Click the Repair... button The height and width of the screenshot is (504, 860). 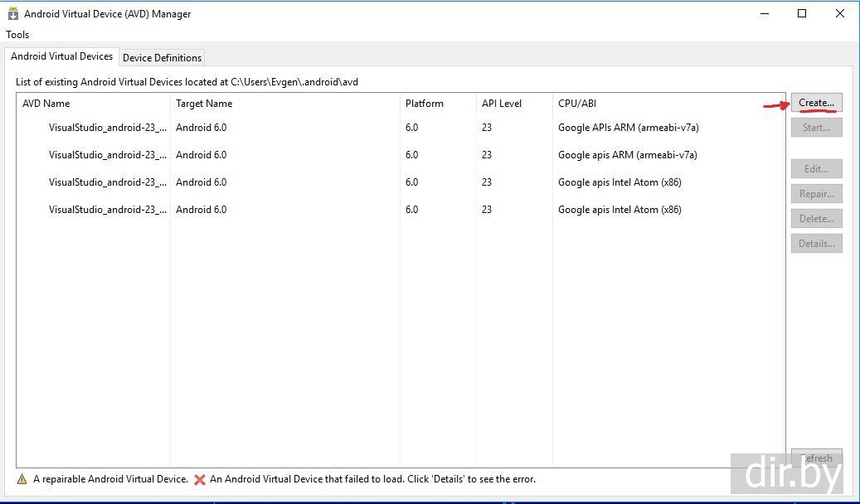pyautogui.click(x=816, y=194)
